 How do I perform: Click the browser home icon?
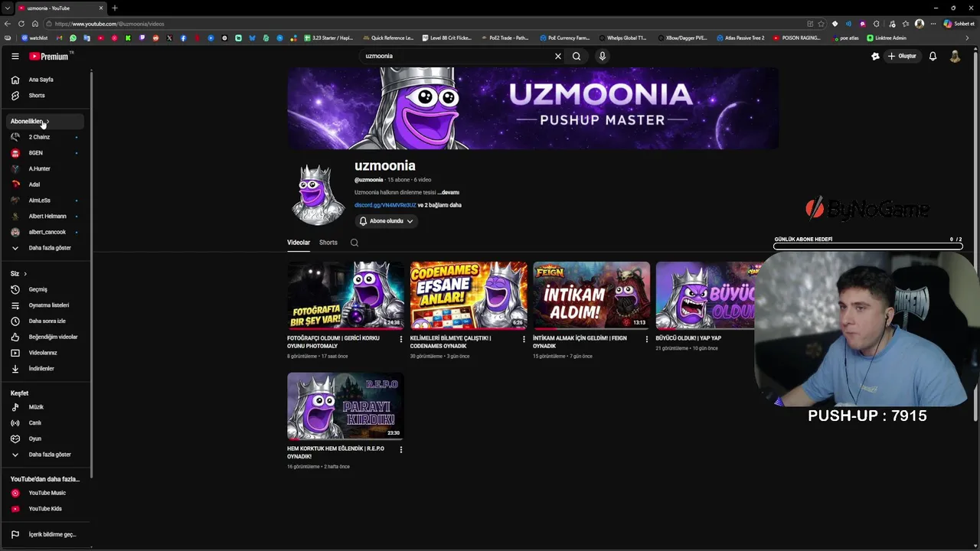34,24
